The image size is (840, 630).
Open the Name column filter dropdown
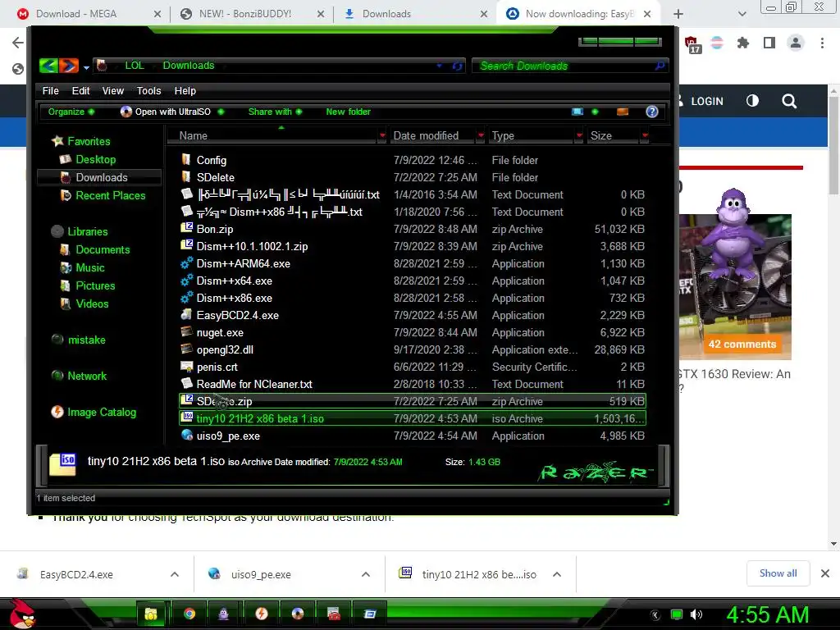pos(382,135)
